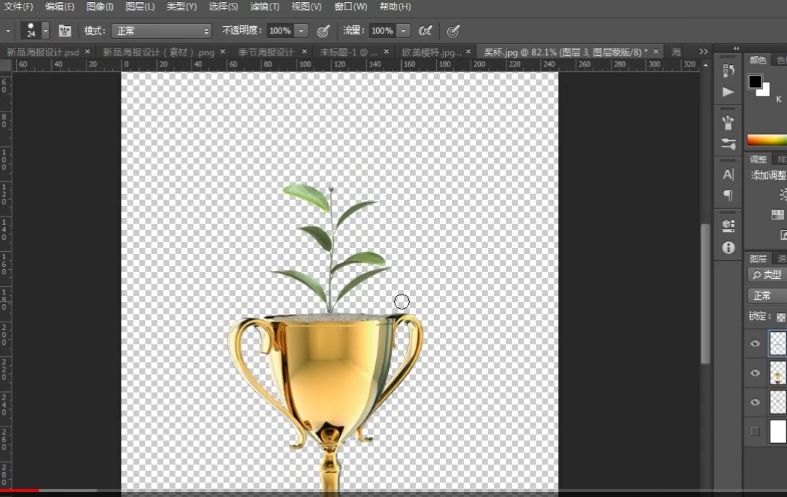This screenshot has width=787, height=497.
Task: Expand the brush size 24 dropdown arrow
Action: tap(46, 31)
